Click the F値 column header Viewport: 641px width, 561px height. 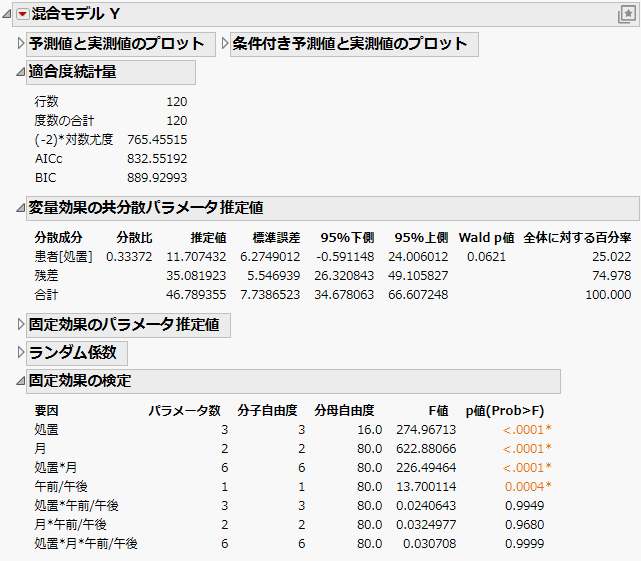click(438, 411)
